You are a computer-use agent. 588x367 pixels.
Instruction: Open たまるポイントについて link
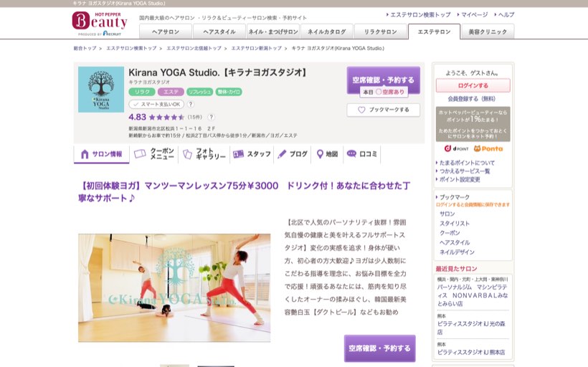(467, 163)
